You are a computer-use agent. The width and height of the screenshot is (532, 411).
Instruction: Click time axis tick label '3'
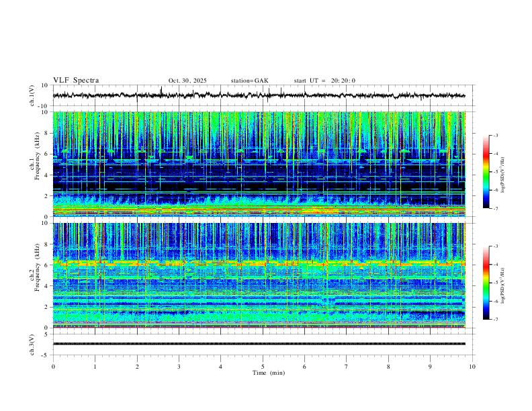tap(179, 367)
